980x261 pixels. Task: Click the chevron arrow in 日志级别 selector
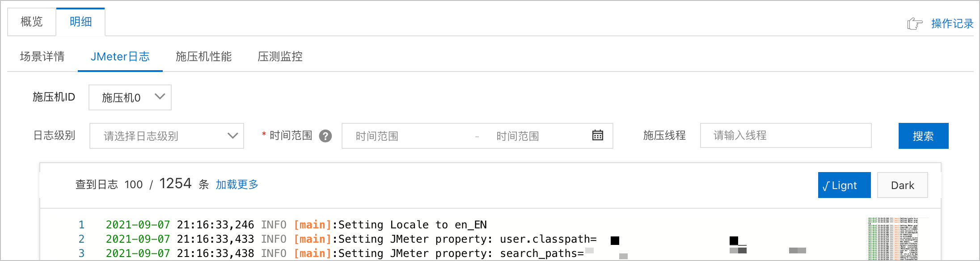(x=232, y=135)
